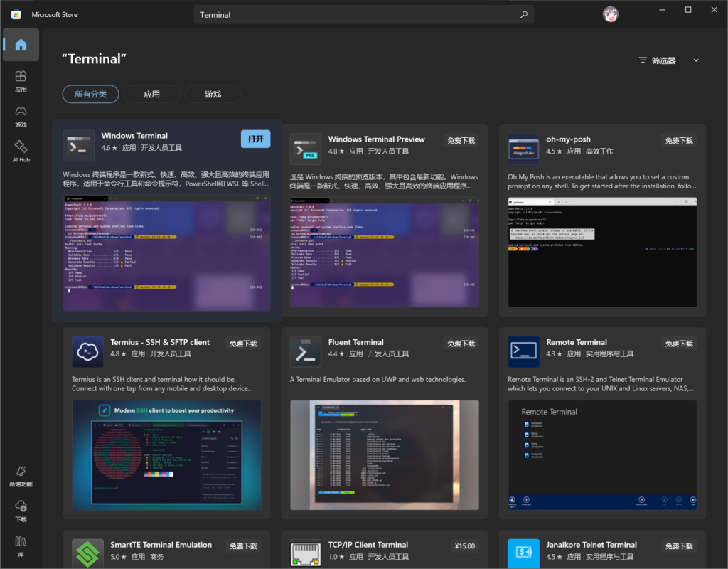The image size is (728, 569).
Task: Click the ¥15.00 price for TCP/IP Client
Action: (465, 546)
